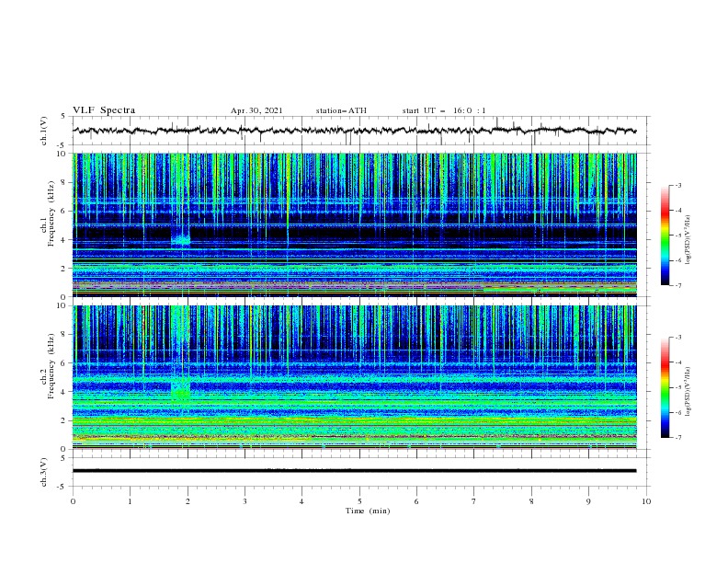The height and width of the screenshot is (563, 728).
Task: Click the '-7' label on the ch.2 colorbar
Action: click(677, 438)
